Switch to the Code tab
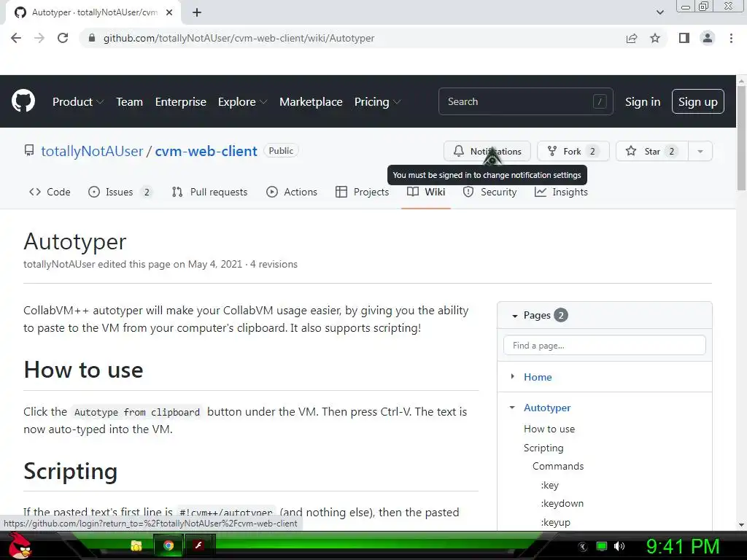 coord(50,192)
